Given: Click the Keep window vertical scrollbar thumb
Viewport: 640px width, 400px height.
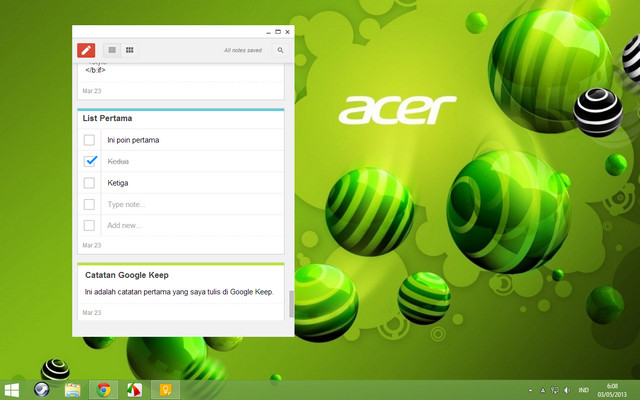Looking at the screenshot, I should [x=291, y=304].
